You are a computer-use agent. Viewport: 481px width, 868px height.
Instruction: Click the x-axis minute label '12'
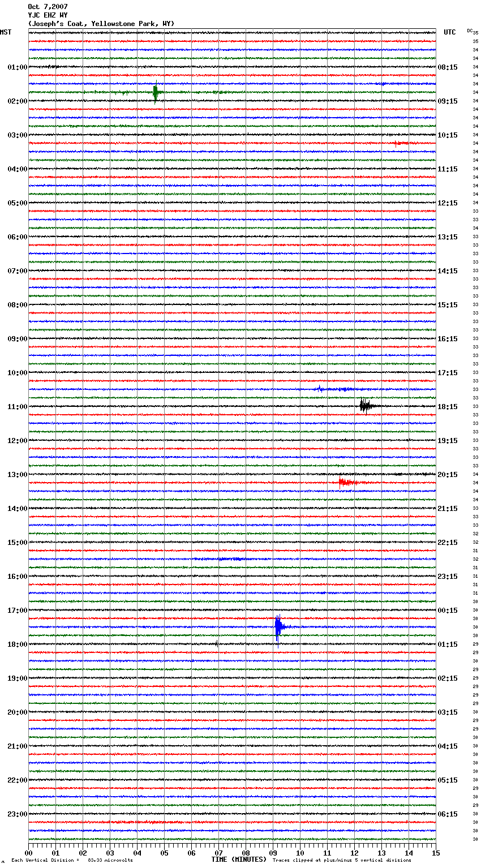354,853
